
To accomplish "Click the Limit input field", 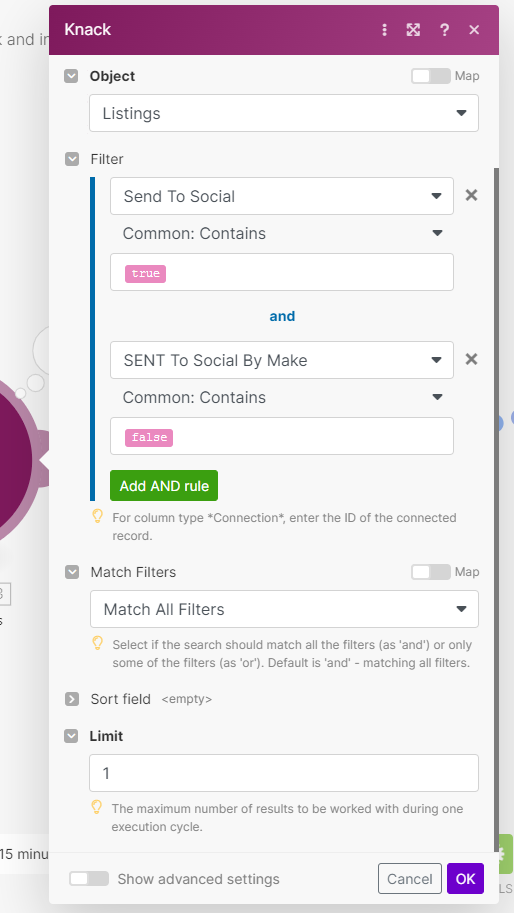I will pyautogui.click(x=284, y=773).
